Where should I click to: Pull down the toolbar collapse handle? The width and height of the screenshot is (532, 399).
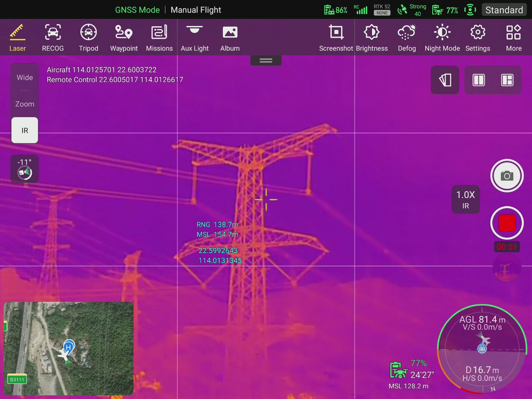(266, 61)
